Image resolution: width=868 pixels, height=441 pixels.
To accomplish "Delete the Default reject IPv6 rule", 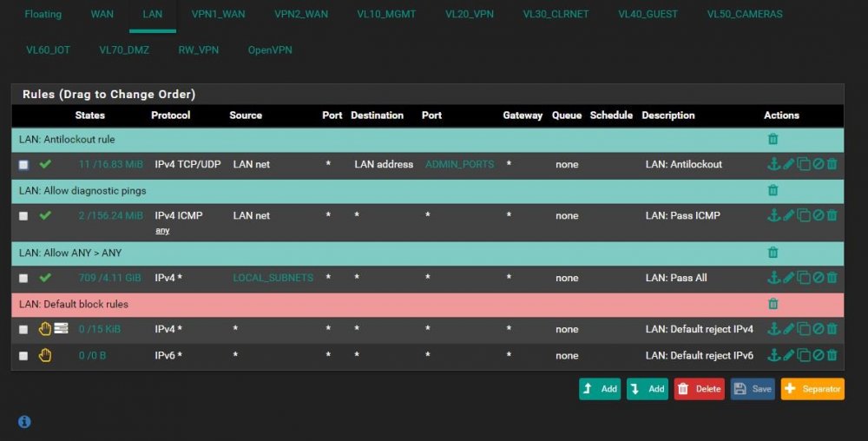I will click(x=832, y=355).
